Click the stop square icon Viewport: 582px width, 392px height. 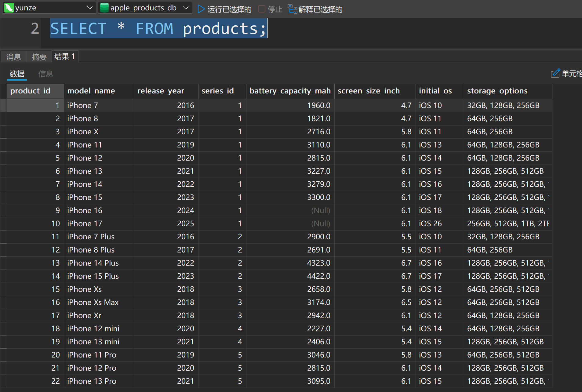pos(261,9)
